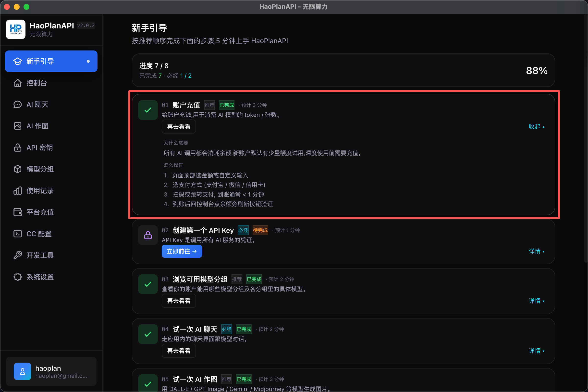Click the 必经 badge on 试一次 AI 聊天

[226, 329]
